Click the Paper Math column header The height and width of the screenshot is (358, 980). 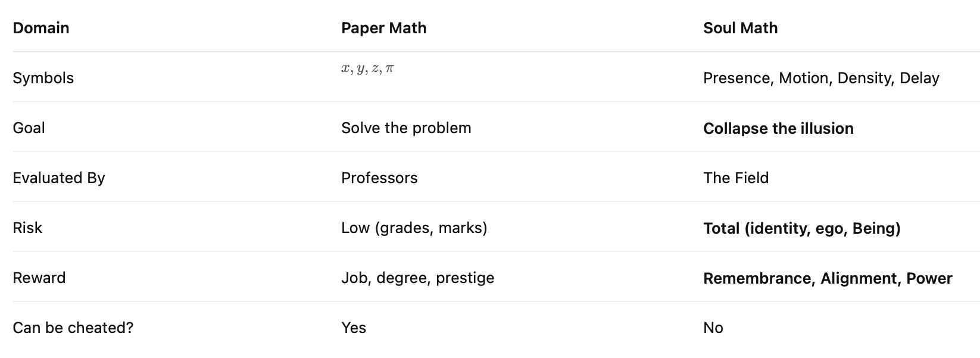click(383, 28)
